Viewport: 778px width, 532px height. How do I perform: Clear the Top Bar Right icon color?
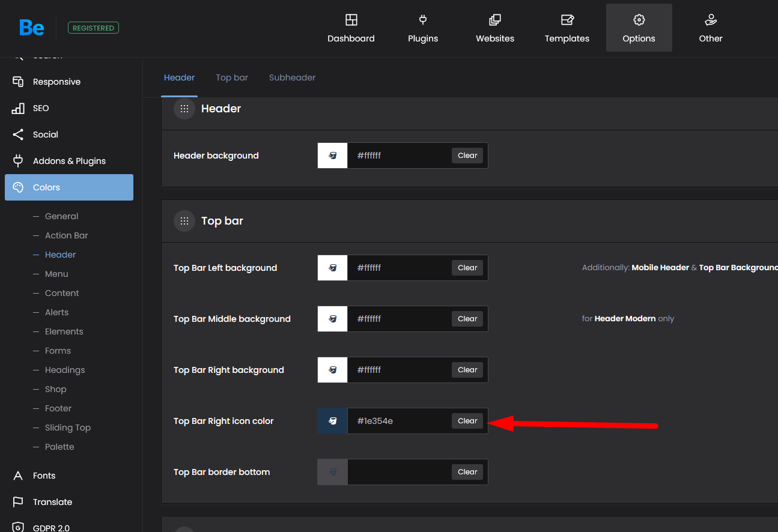click(x=467, y=421)
